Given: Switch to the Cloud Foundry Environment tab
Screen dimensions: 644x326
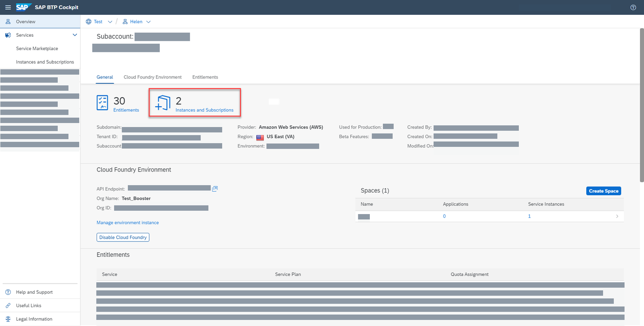Looking at the screenshot, I should click(153, 77).
